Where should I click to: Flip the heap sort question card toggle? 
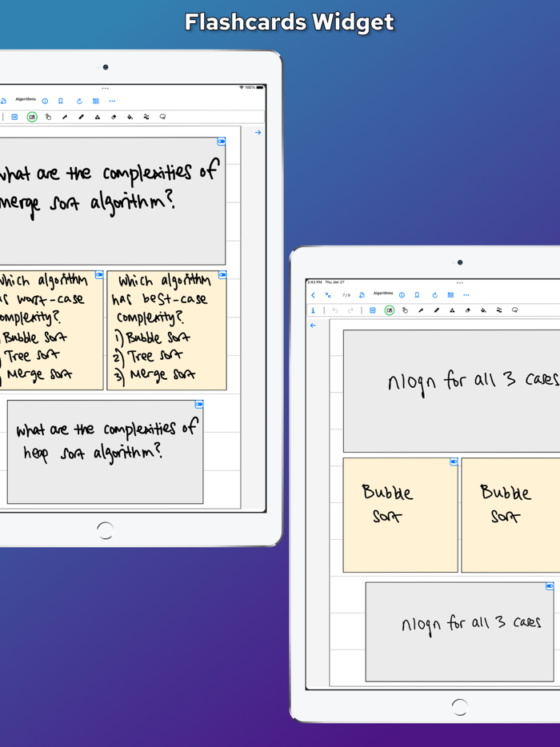tap(199, 405)
